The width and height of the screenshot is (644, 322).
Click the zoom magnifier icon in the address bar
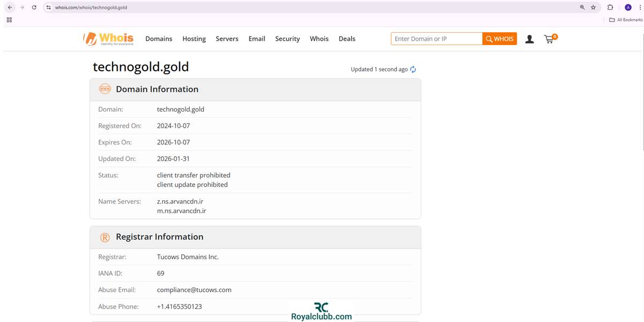coord(582,8)
